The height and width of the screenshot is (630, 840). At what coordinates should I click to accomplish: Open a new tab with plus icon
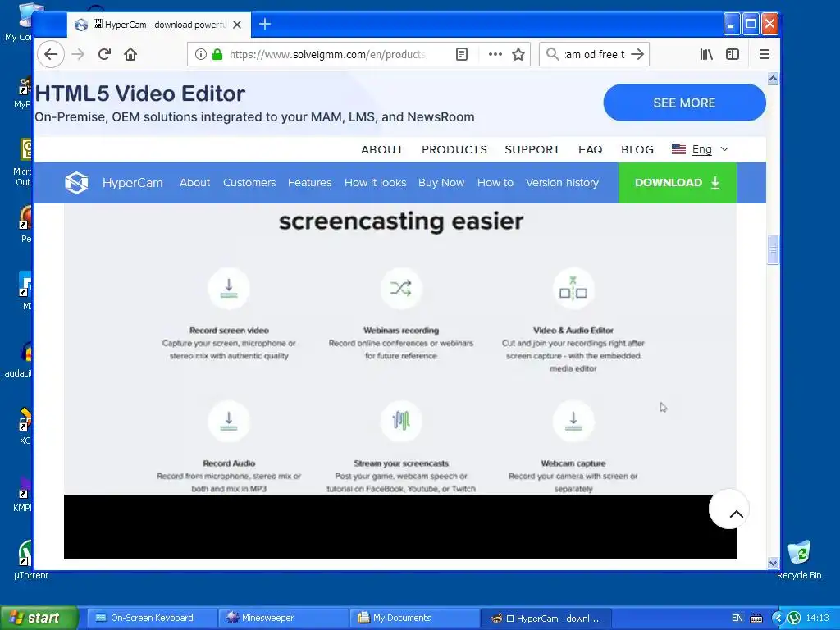(x=265, y=24)
